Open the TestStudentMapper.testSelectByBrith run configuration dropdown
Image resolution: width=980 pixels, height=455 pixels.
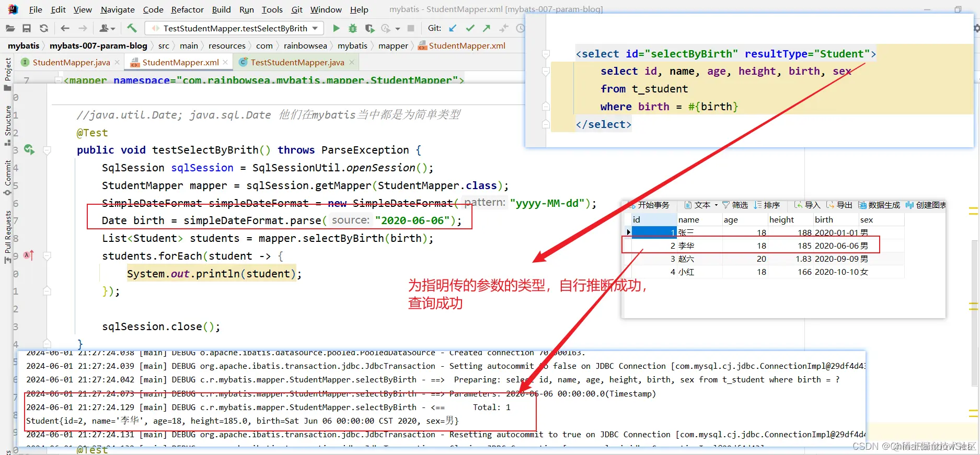click(x=234, y=28)
